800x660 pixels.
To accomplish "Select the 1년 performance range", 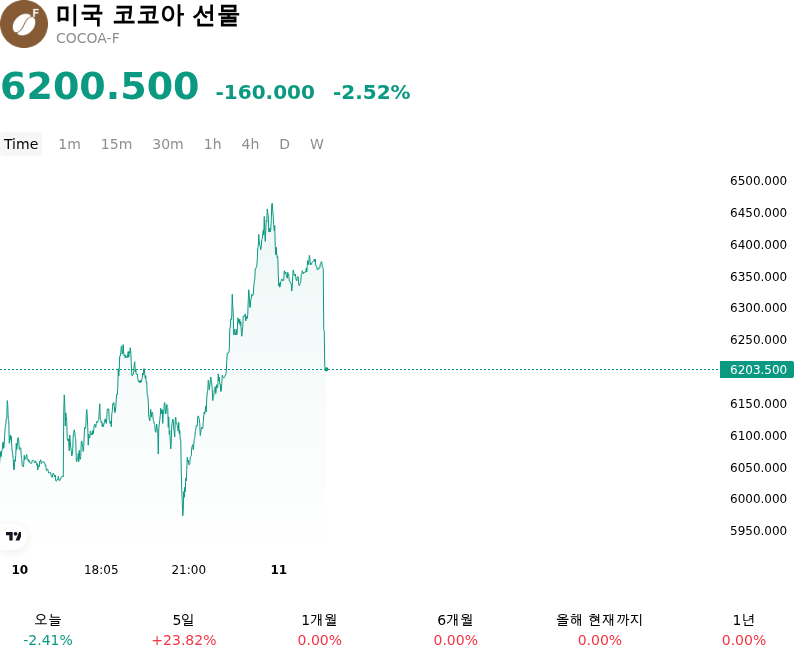I will 744,630.
